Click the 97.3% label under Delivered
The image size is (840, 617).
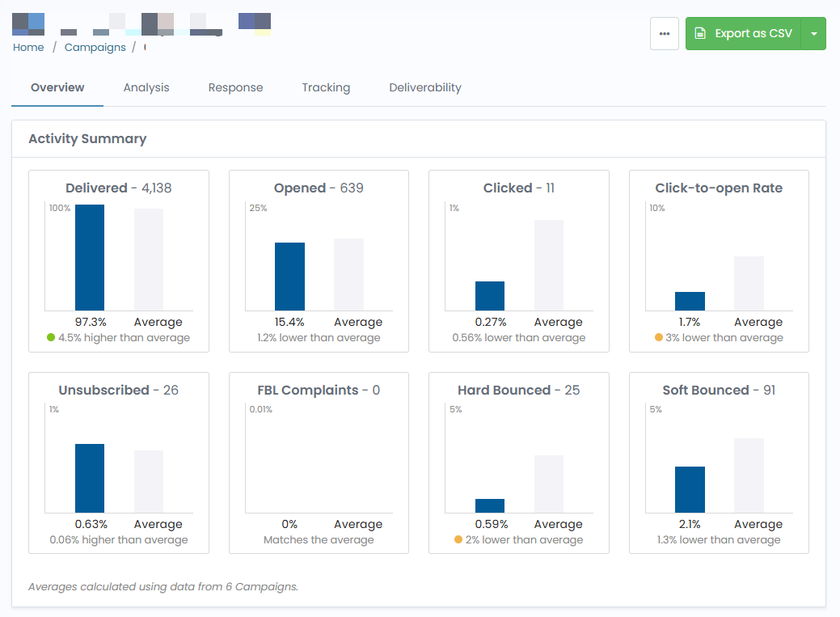[x=91, y=322]
